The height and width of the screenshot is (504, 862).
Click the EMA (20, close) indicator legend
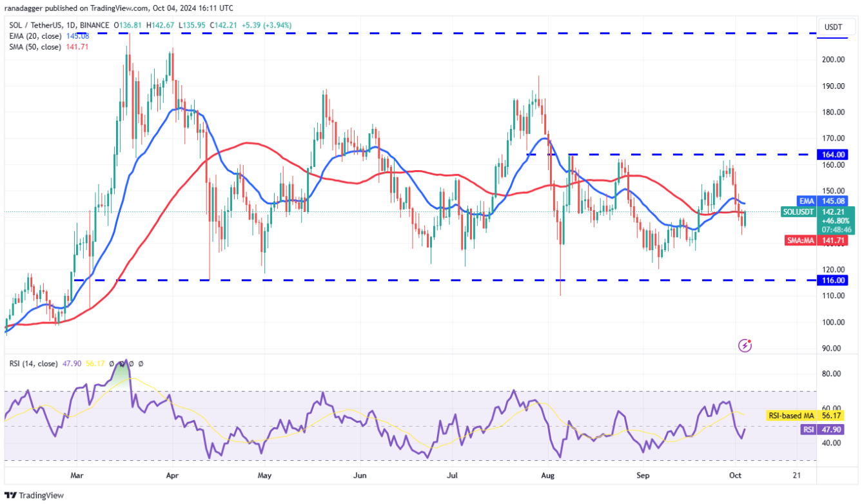pos(35,36)
